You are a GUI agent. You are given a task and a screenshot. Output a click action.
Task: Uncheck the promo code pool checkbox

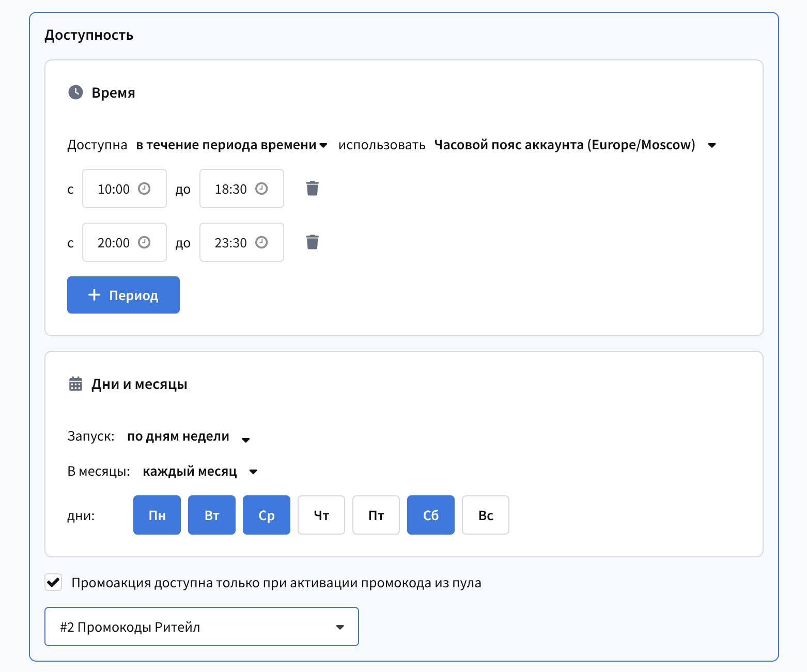pyautogui.click(x=53, y=583)
